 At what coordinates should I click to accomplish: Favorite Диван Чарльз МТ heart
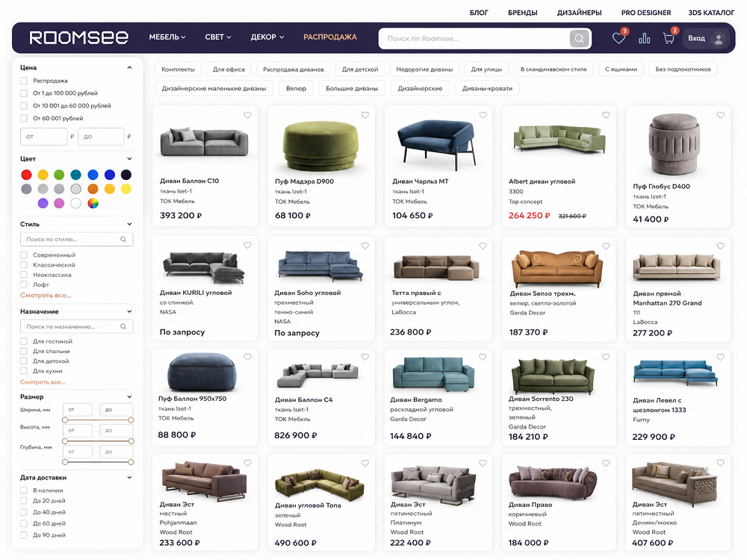(483, 115)
